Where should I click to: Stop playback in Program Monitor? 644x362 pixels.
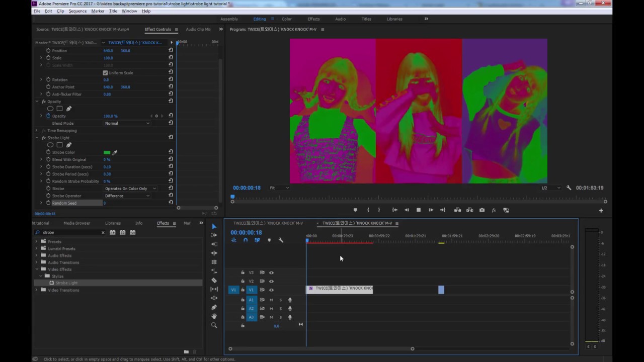pyautogui.click(x=418, y=210)
